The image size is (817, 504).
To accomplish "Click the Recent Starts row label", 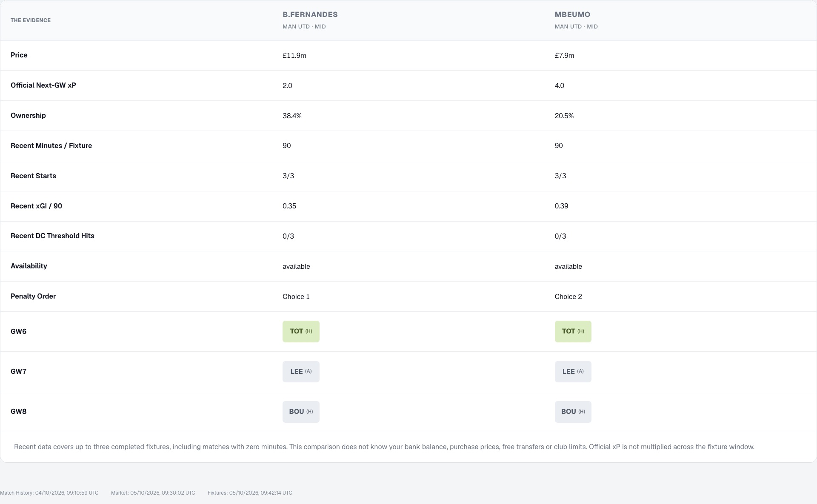I will click(x=33, y=176).
